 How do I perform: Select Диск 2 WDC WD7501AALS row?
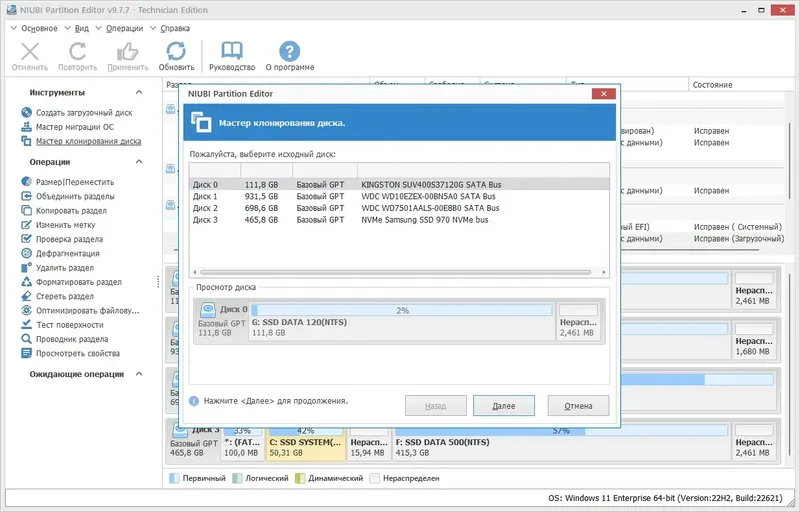[x=399, y=208]
